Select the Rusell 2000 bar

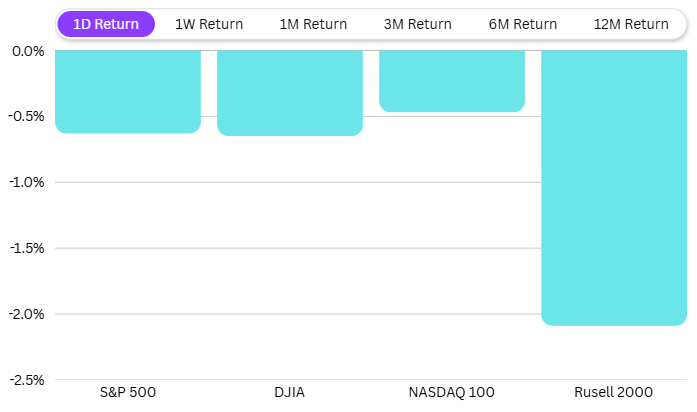[614, 188]
